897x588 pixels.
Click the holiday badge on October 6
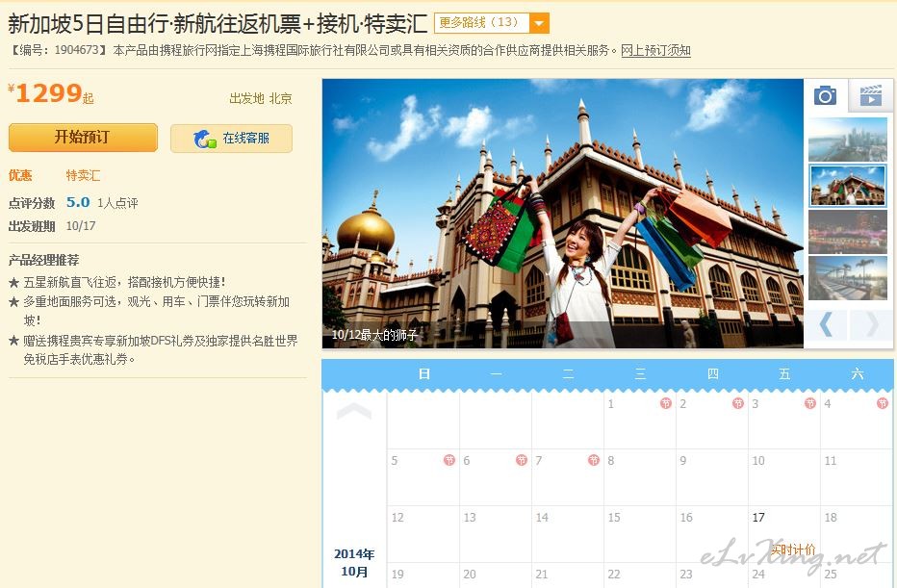522,460
